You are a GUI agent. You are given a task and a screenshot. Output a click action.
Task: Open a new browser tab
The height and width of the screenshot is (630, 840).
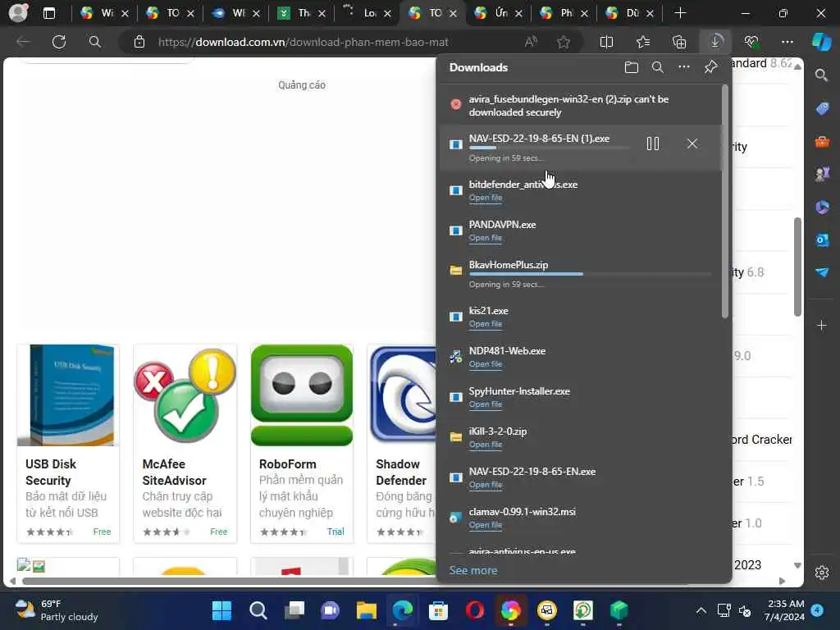tap(680, 13)
